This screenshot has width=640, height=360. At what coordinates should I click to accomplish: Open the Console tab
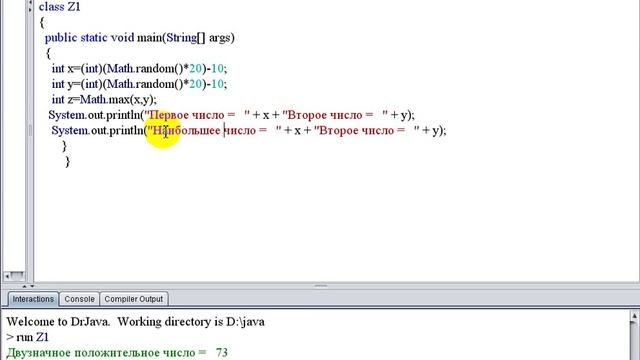79,299
